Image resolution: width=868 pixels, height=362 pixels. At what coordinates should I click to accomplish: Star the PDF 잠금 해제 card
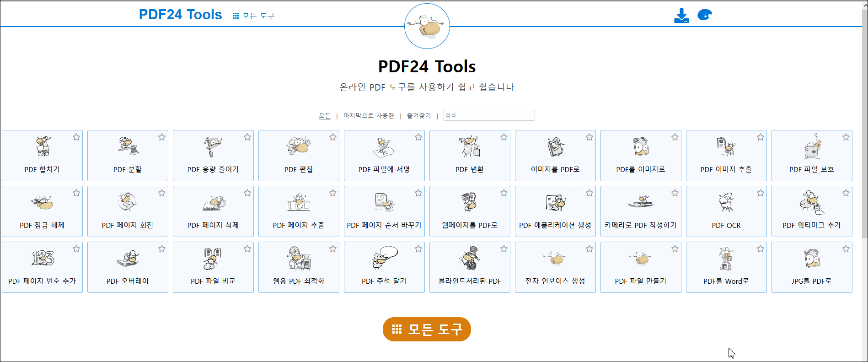76,193
